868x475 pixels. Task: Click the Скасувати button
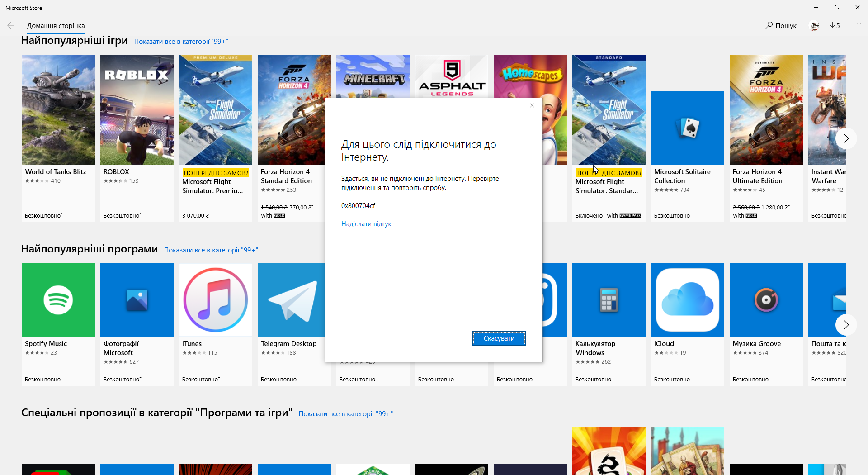coord(499,338)
